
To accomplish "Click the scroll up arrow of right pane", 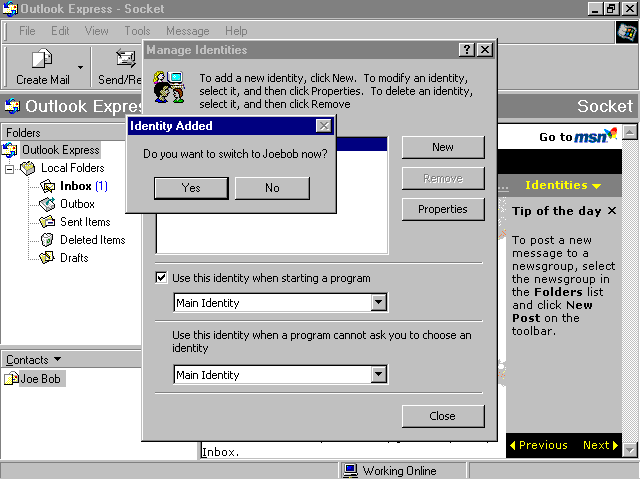I will 630,132.
